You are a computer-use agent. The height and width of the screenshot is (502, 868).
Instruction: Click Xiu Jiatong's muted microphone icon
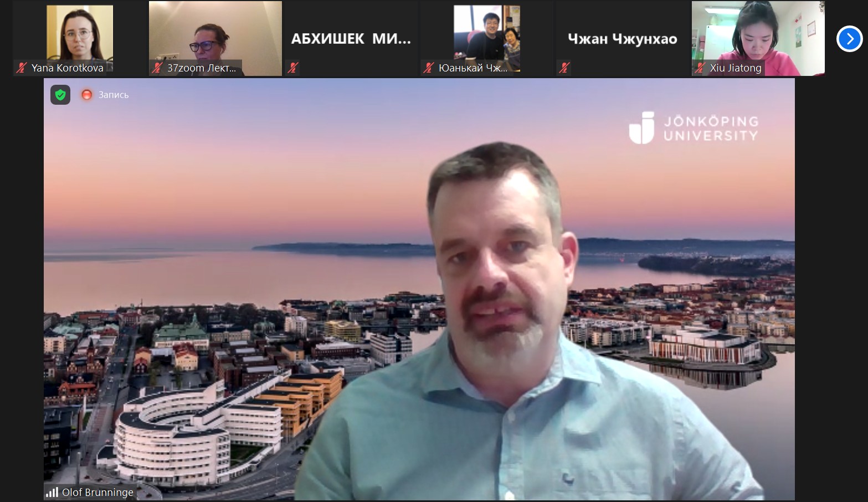[700, 68]
